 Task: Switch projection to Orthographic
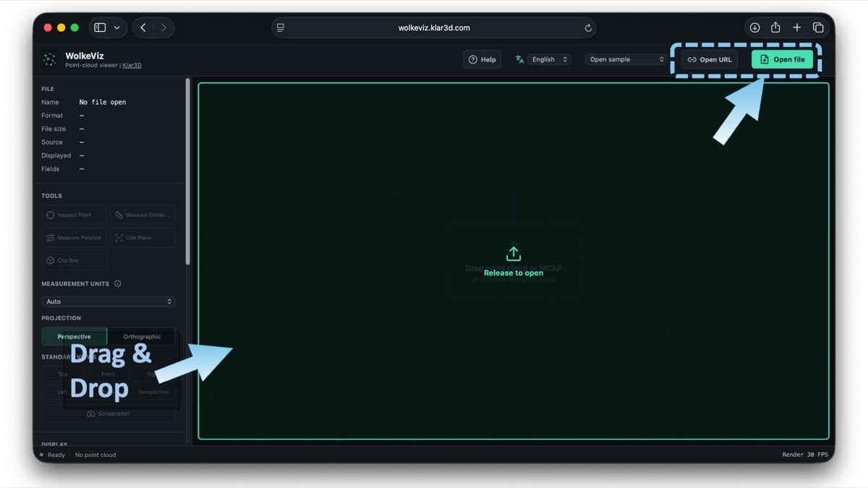(x=142, y=336)
